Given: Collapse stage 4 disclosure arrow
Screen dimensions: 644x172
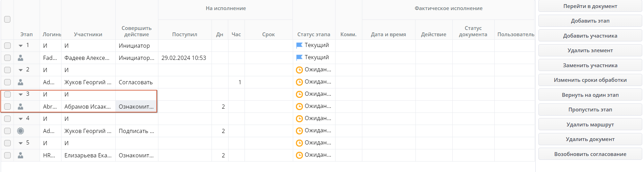Looking at the screenshot, I should coord(21,119).
